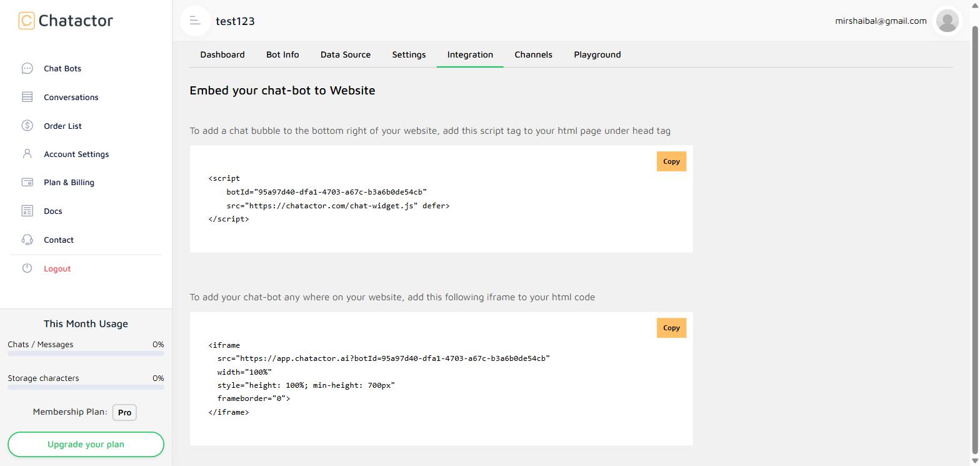Click the "This Month Usage" heading
Screen dimensions: 980x466
(86, 323)
